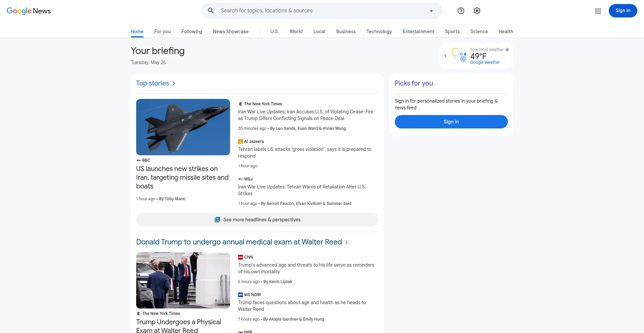Open Top stories section via chevron
The height and width of the screenshot is (333, 644).
tap(174, 84)
